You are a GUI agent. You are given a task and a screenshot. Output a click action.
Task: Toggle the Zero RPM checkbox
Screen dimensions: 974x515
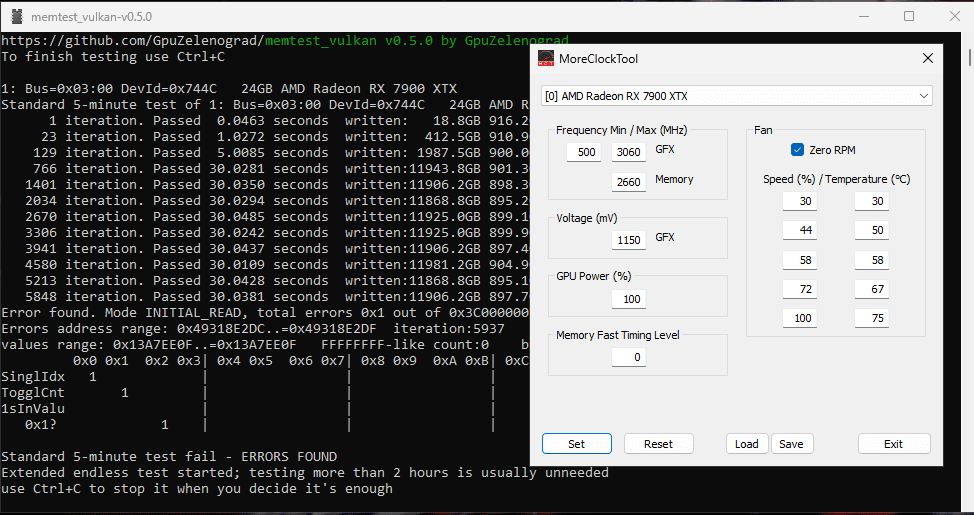point(798,150)
